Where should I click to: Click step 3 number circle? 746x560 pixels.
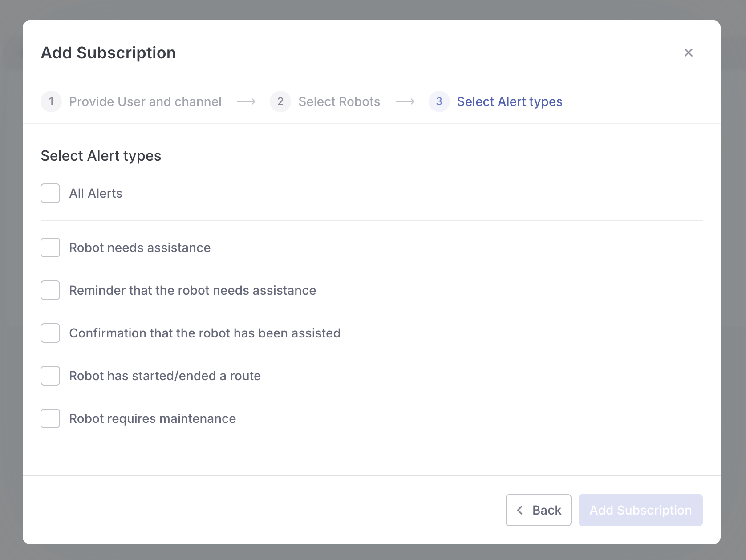point(439,101)
